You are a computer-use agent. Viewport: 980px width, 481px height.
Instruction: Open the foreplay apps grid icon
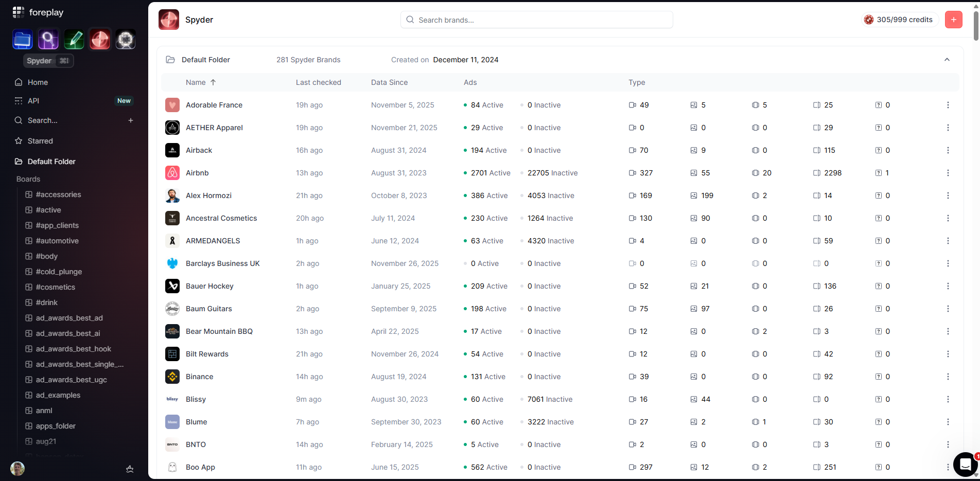19,12
